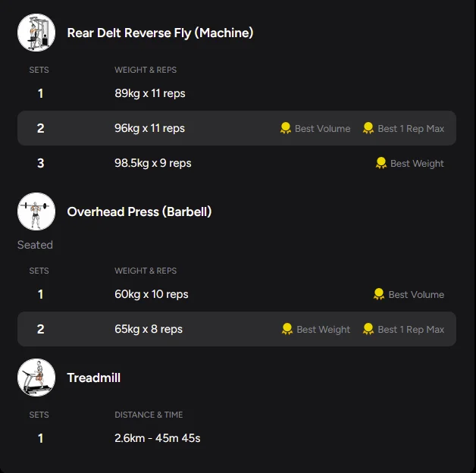This screenshot has height=473, width=476.
Task: Select the highlighted 96kg x 11 reps row
Action: click(236, 128)
